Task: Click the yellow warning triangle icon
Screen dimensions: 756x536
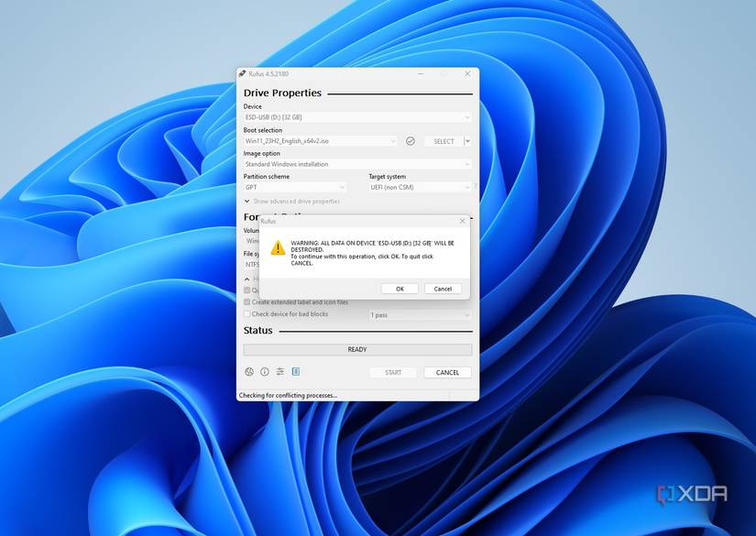Action: pos(278,247)
